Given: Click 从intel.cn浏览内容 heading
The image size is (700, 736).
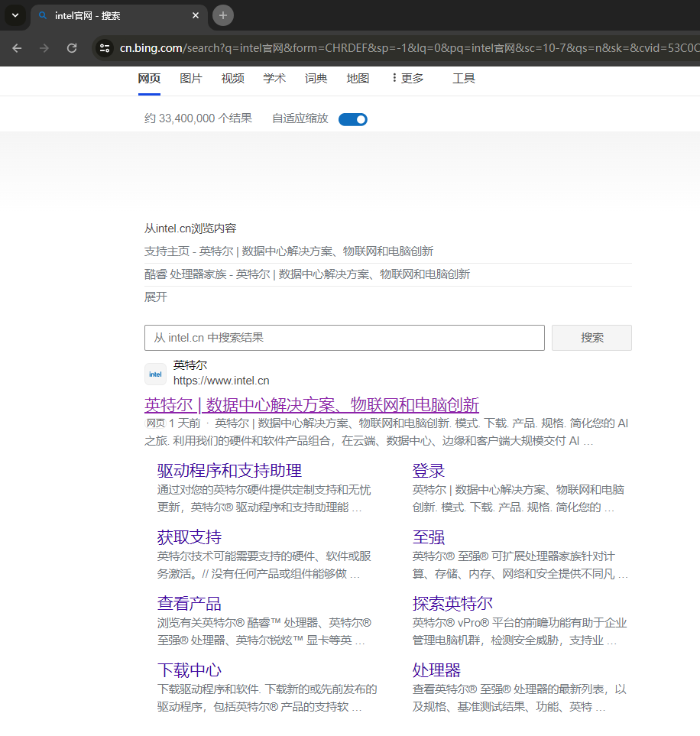Looking at the screenshot, I should (190, 229).
